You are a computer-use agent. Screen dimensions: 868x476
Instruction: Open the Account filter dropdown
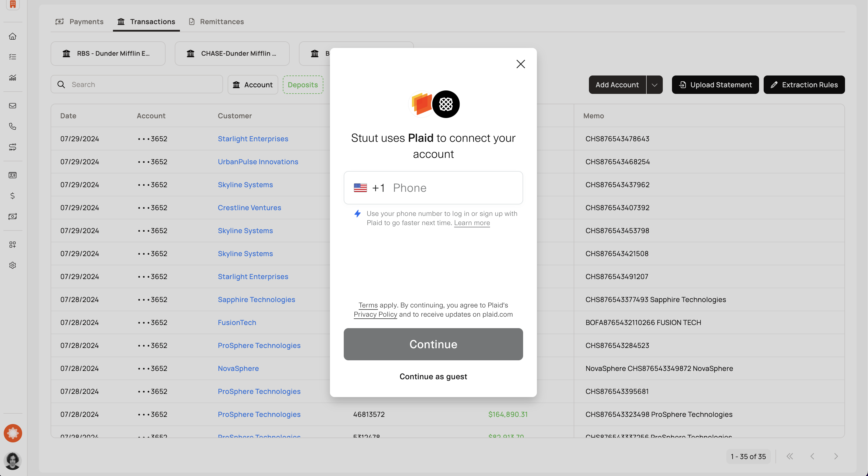(x=253, y=85)
